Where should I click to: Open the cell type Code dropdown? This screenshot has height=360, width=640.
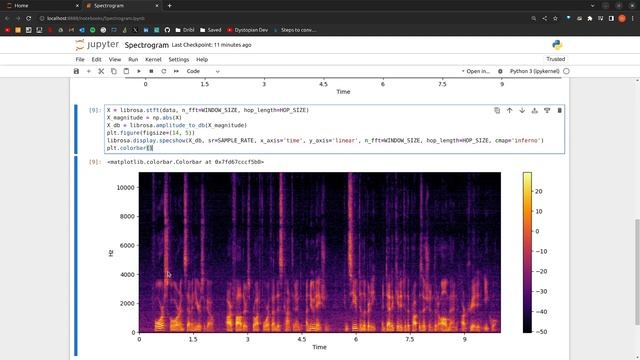point(203,71)
